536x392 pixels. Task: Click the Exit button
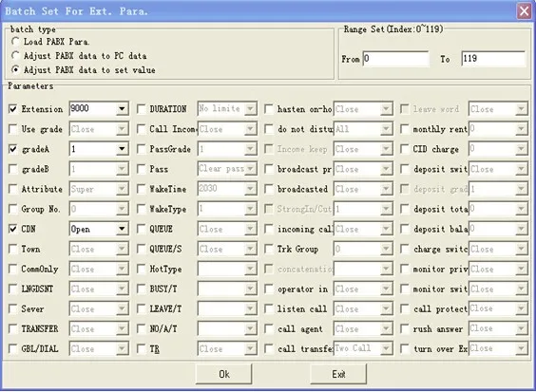click(x=338, y=374)
